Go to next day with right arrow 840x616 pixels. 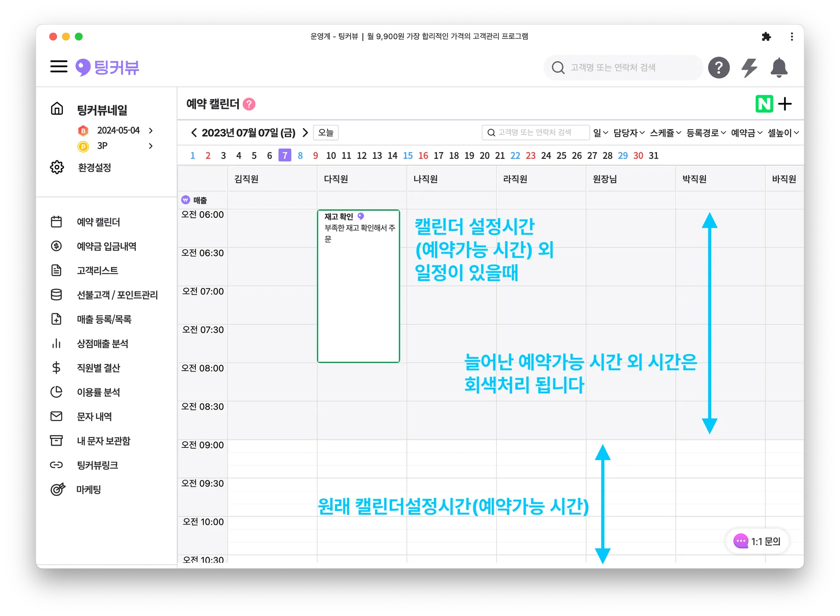pos(305,133)
